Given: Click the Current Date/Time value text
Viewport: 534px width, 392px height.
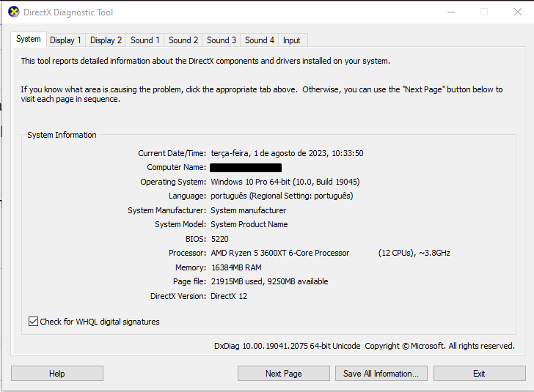Looking at the screenshot, I should (x=287, y=153).
